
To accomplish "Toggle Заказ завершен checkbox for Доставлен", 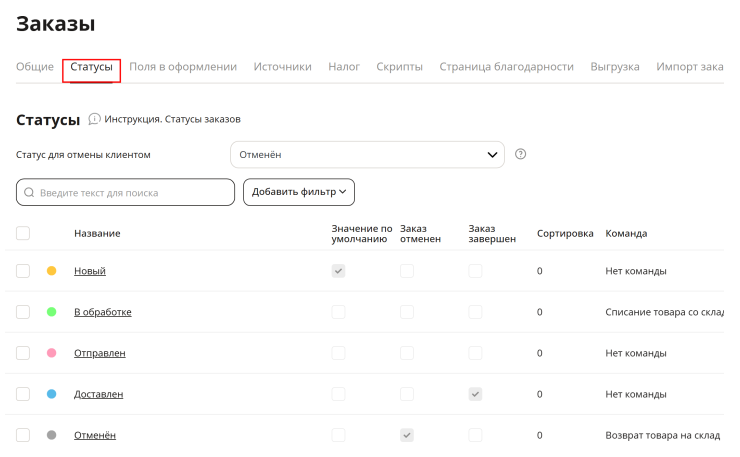I will click(x=475, y=394).
